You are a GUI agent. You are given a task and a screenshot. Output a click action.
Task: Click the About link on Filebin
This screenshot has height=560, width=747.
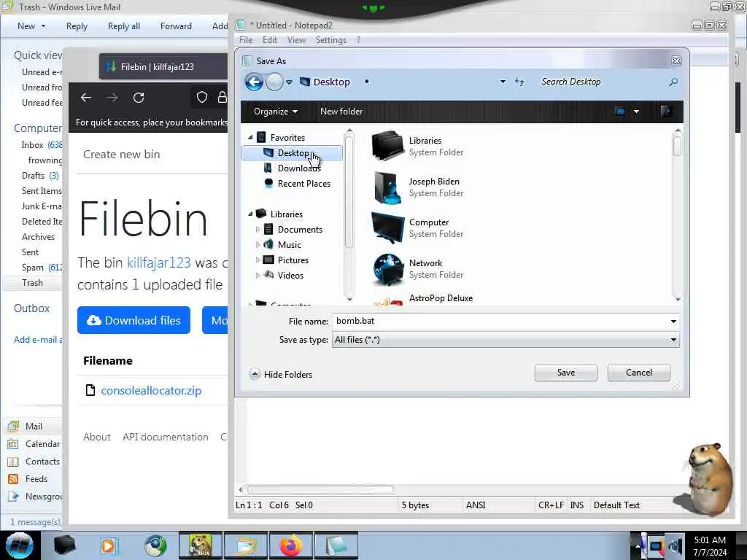(x=97, y=437)
